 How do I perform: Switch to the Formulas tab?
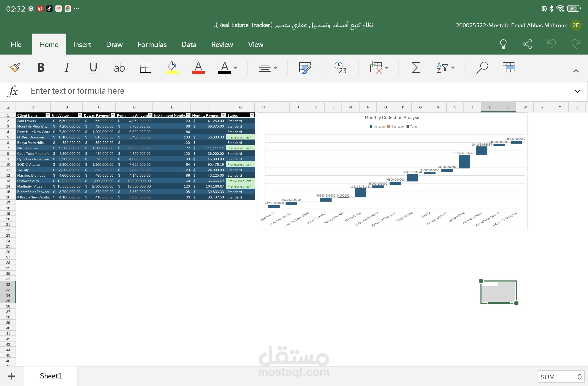click(x=152, y=44)
